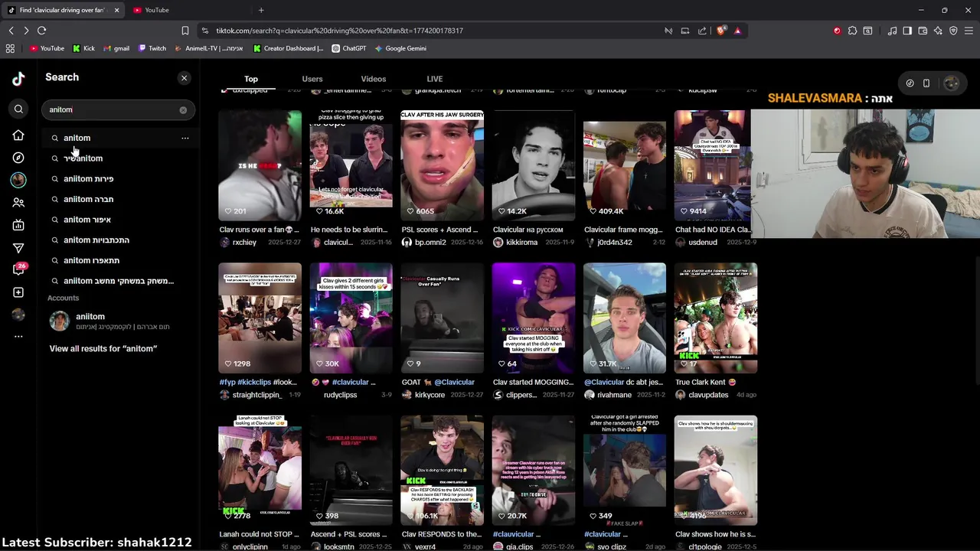Go to TikTok Home via house icon

[x=18, y=135]
